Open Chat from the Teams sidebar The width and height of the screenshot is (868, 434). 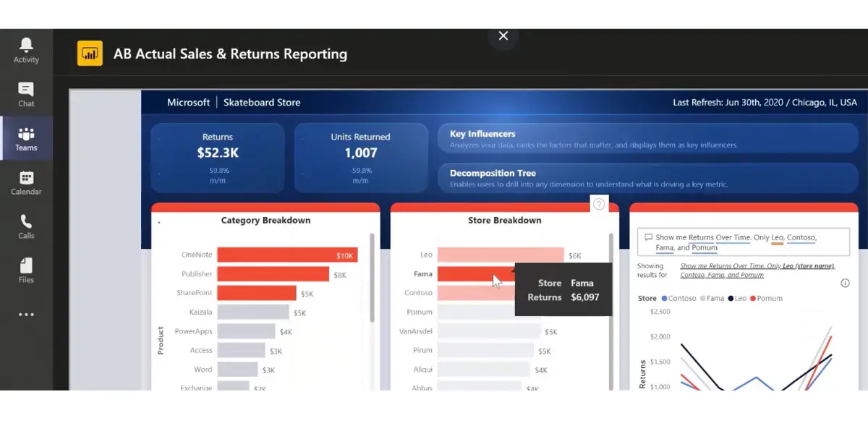26,94
